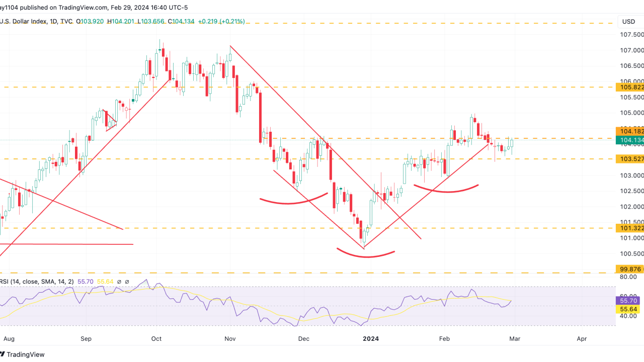This screenshot has height=362, width=644.
Task: Click the 2024 label on time axis
Action: [x=370, y=339]
